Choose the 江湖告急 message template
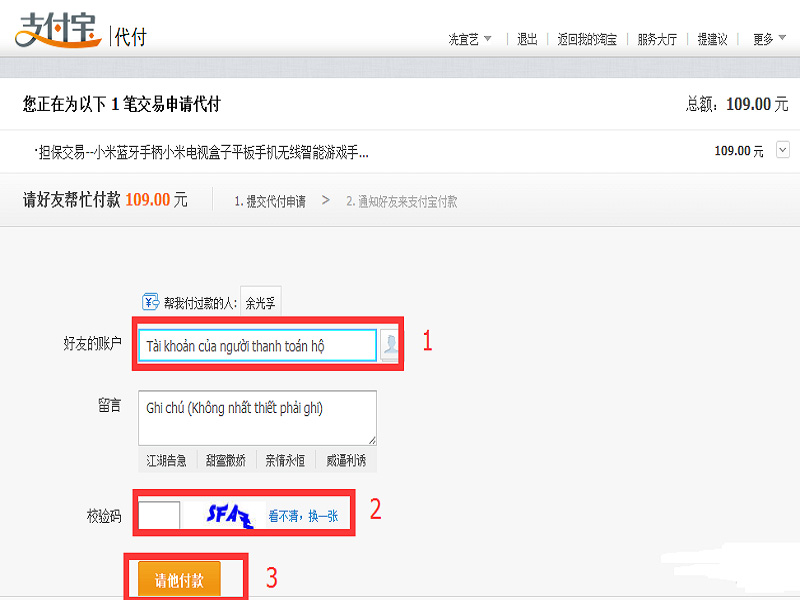This screenshot has width=800, height=600. click(x=166, y=461)
